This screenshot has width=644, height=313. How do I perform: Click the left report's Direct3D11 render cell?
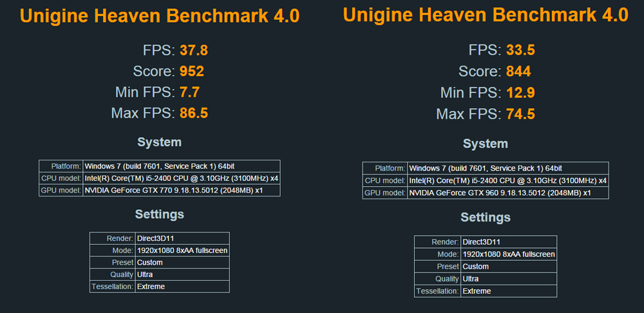(x=182, y=238)
